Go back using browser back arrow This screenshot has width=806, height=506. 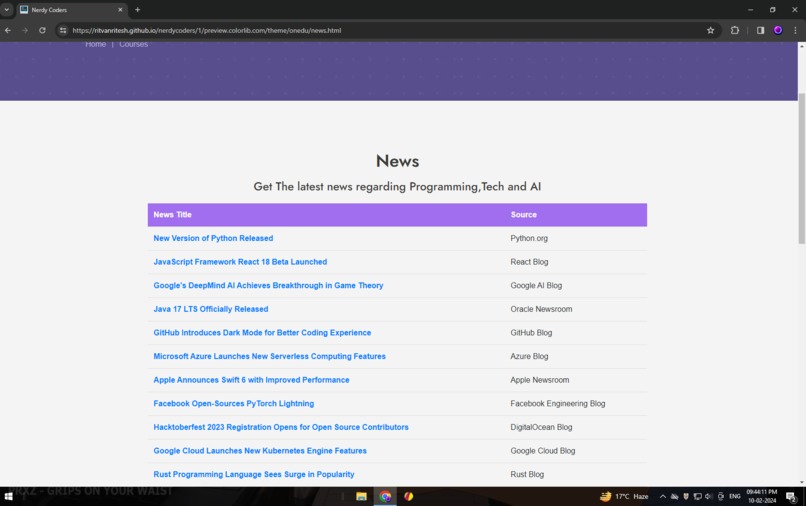8,30
